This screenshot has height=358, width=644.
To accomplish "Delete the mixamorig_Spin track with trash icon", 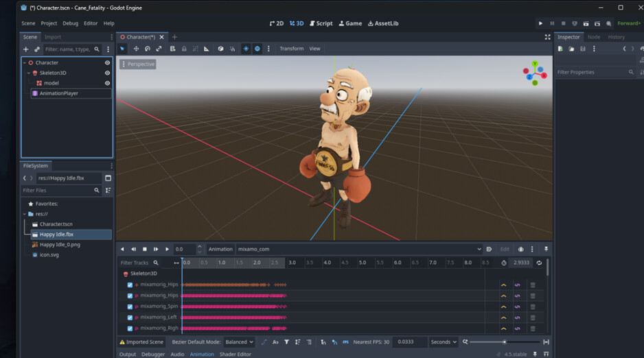I will pyautogui.click(x=532, y=307).
